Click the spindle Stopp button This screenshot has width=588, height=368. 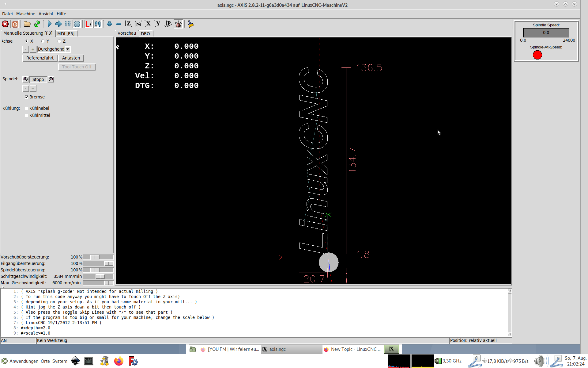[x=38, y=79]
